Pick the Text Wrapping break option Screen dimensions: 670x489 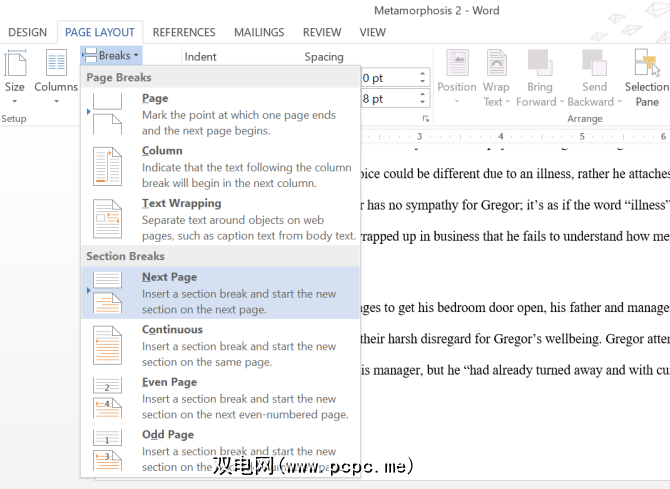click(x=220, y=218)
